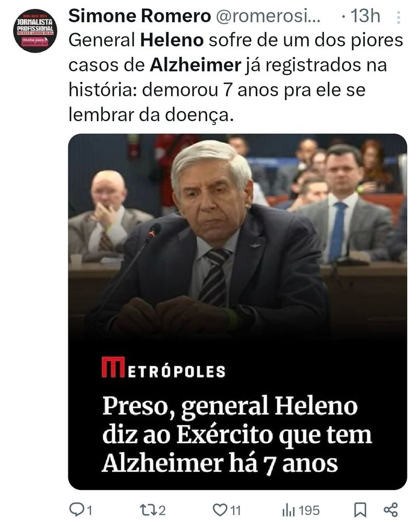Bookmark this tweet
The image size is (420, 522).
pos(360,509)
